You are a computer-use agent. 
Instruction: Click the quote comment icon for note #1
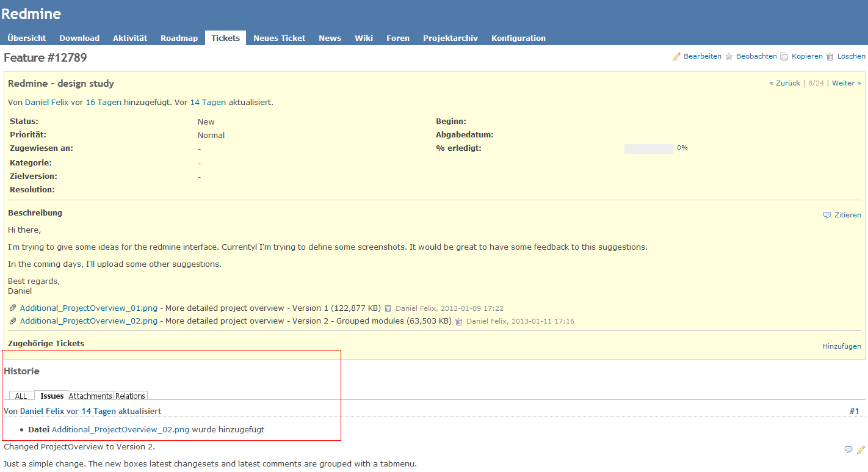tap(848, 449)
